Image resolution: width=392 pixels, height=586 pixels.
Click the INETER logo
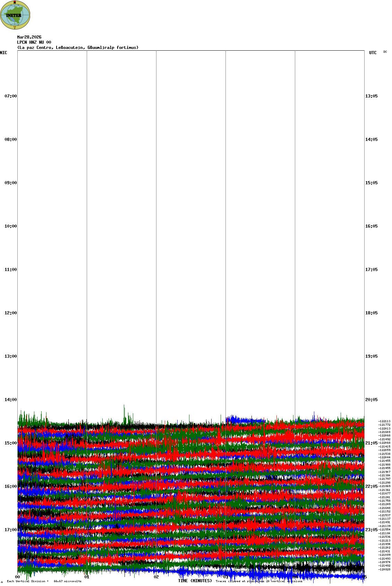[x=15, y=15]
